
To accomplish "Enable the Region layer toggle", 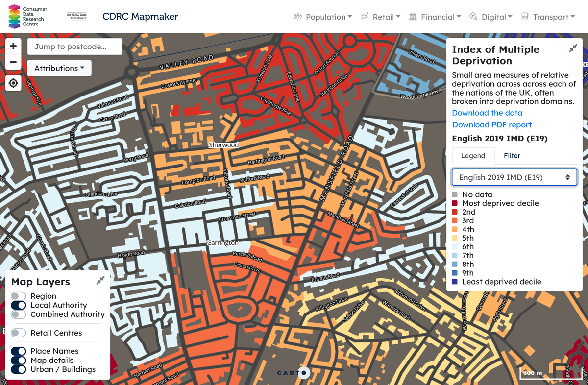I will tap(19, 296).
